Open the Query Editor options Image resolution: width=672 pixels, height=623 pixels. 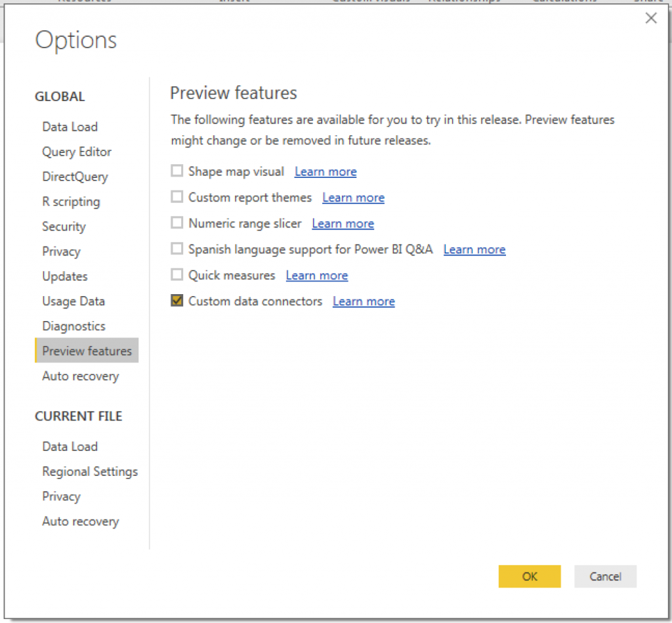tap(77, 152)
